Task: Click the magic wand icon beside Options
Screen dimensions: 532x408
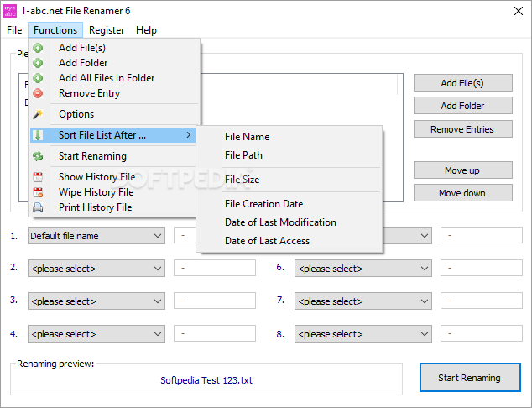Action: (x=38, y=114)
